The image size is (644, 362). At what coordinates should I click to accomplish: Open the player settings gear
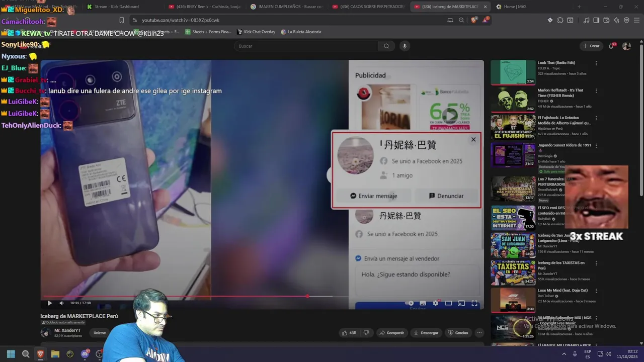tap(436, 303)
